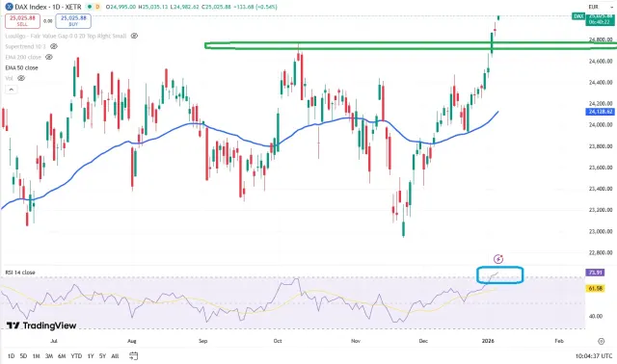Click the DAX symbol logo icon
This screenshot has width=617, height=364.
click(9, 7)
